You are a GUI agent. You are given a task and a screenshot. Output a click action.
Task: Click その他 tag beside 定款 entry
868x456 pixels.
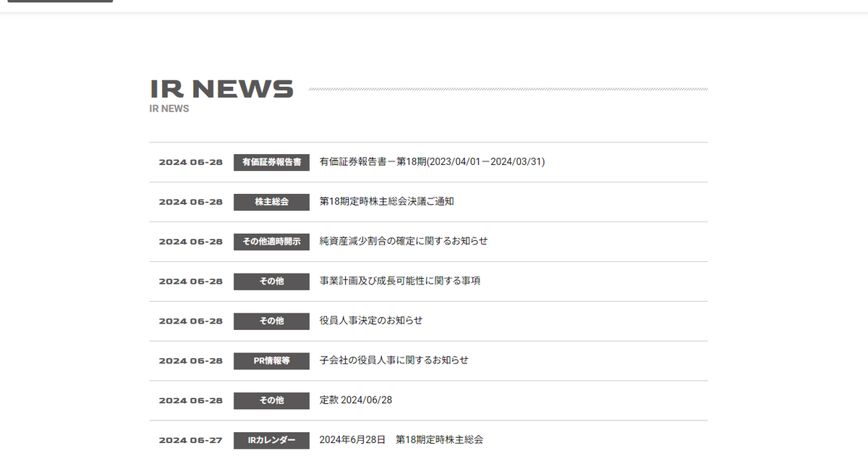[x=271, y=401]
